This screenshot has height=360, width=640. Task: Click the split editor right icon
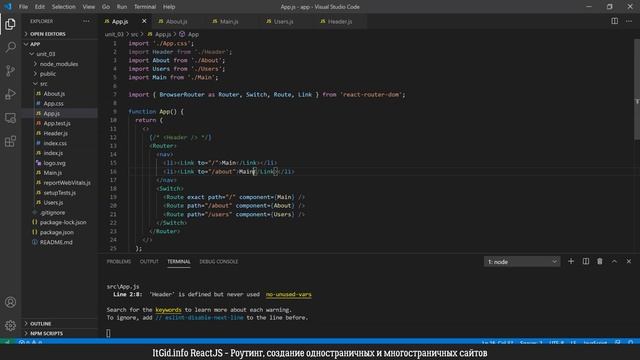click(614, 21)
